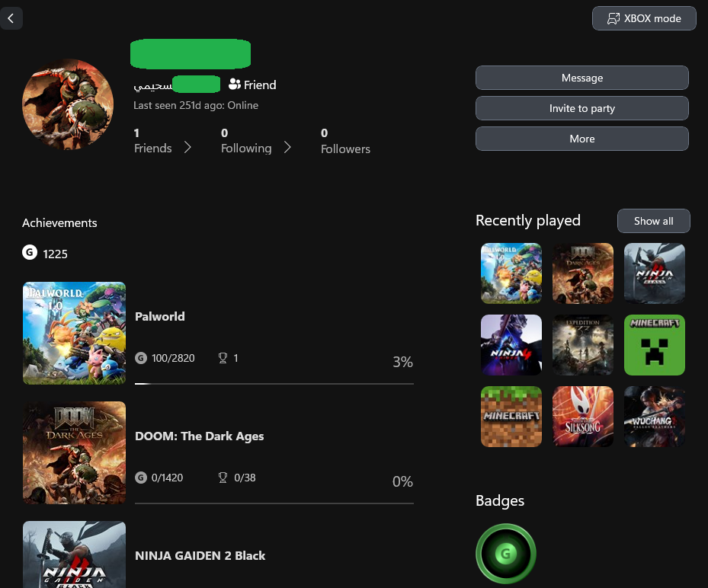Click the Friend status icon
This screenshot has width=708, height=588.
(234, 85)
